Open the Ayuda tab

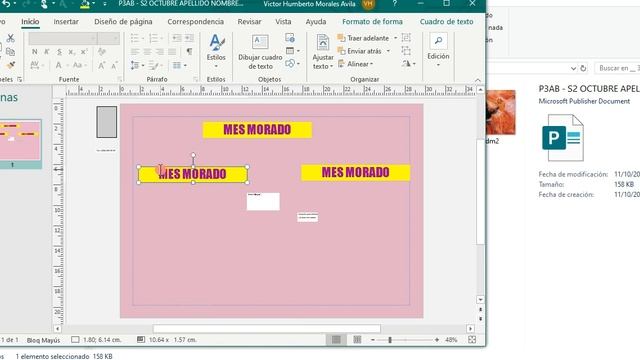pyautogui.click(x=316, y=22)
